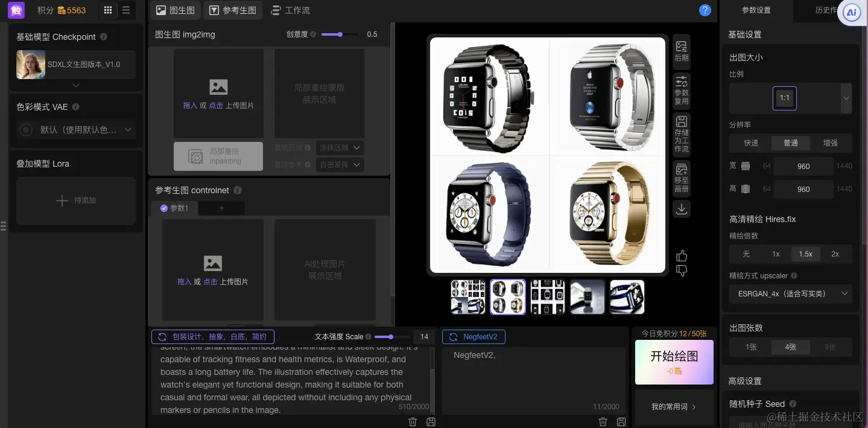The height and width of the screenshot is (428, 868).
Task: Choose 9张 as output image count
Action: pos(830,347)
